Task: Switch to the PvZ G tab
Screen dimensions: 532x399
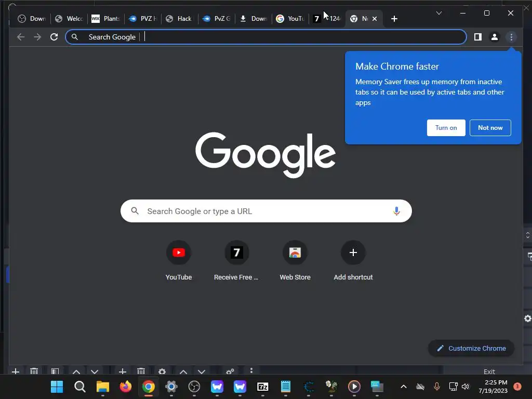Action: 216,19
